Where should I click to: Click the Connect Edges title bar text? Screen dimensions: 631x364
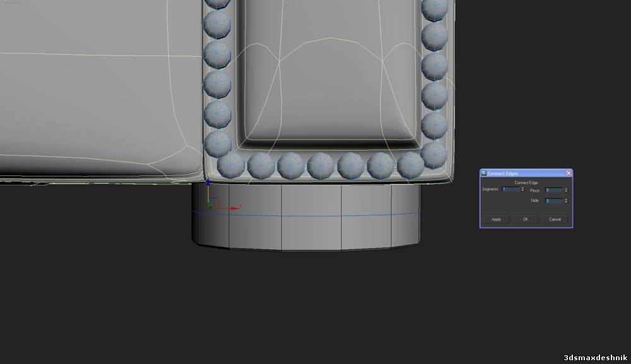click(x=503, y=173)
